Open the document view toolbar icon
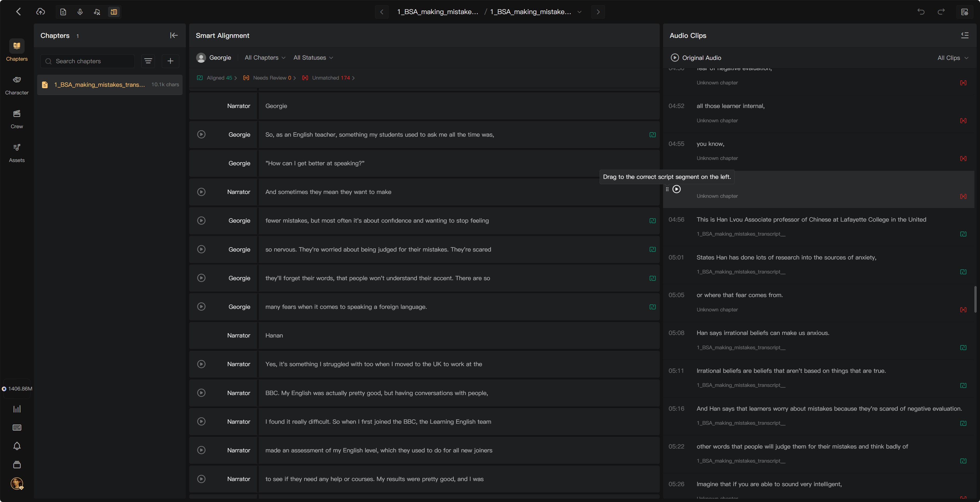 pos(63,12)
